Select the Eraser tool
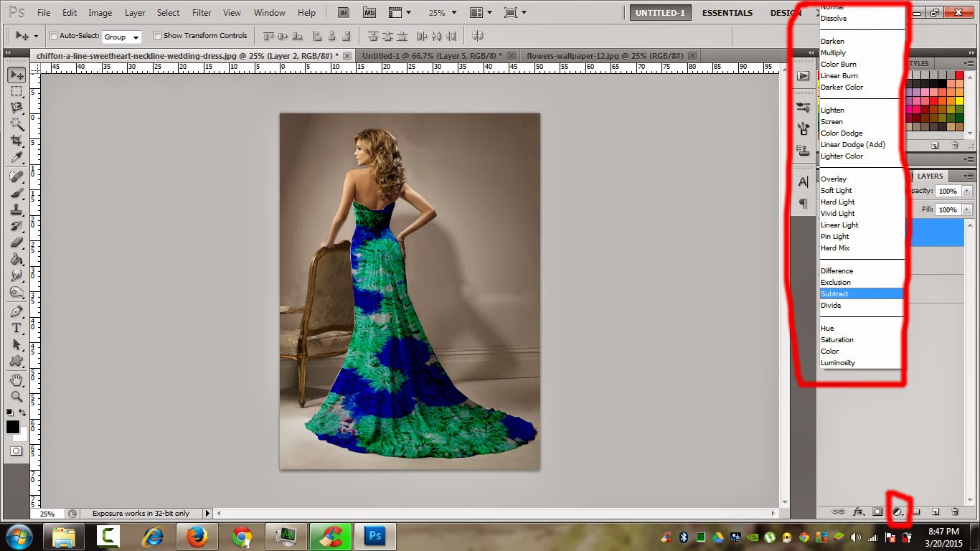Image resolution: width=980 pixels, height=551 pixels. 16,242
